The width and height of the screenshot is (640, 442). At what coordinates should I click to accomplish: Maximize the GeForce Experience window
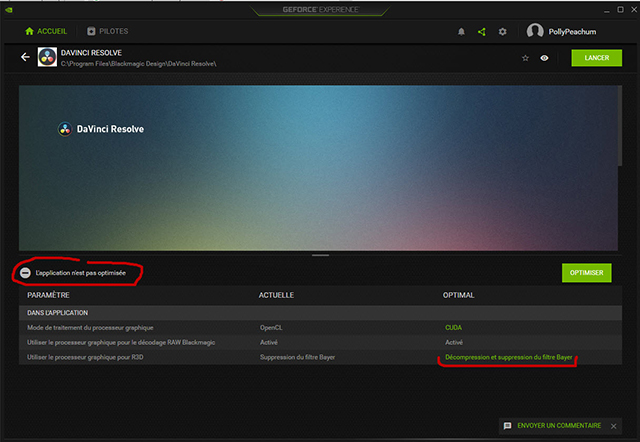click(x=620, y=10)
